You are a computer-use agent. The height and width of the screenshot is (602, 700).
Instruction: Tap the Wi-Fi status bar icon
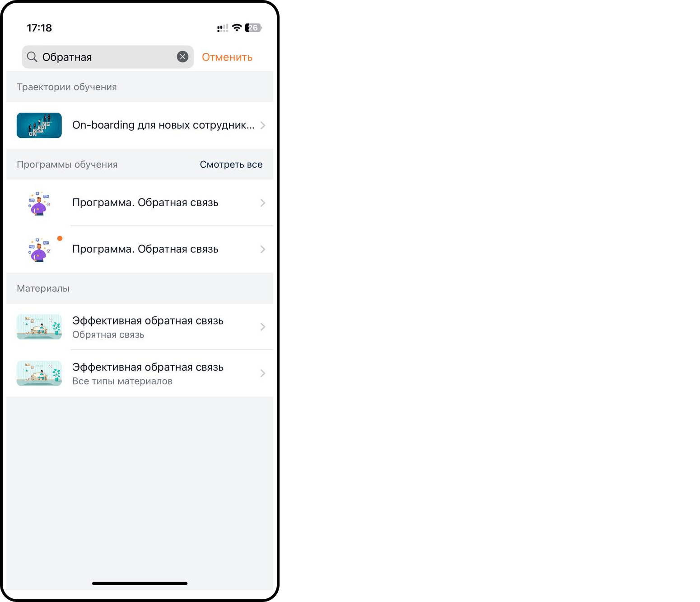pos(237,28)
